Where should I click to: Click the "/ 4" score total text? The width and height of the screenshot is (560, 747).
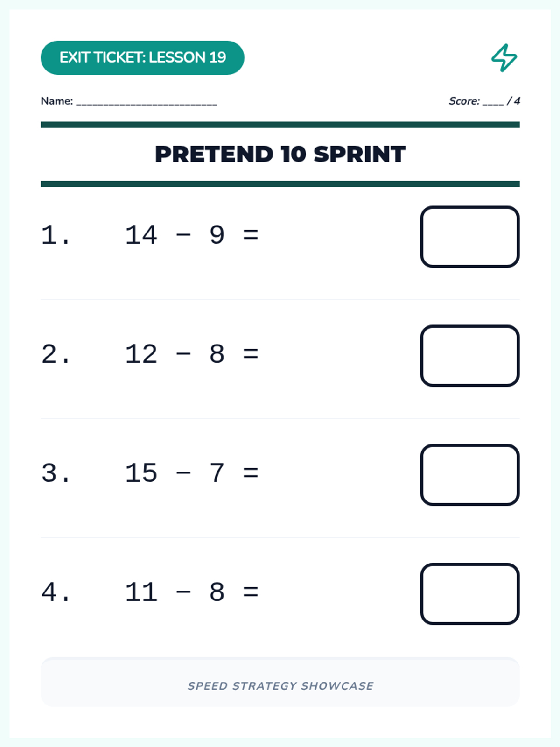[x=513, y=101]
